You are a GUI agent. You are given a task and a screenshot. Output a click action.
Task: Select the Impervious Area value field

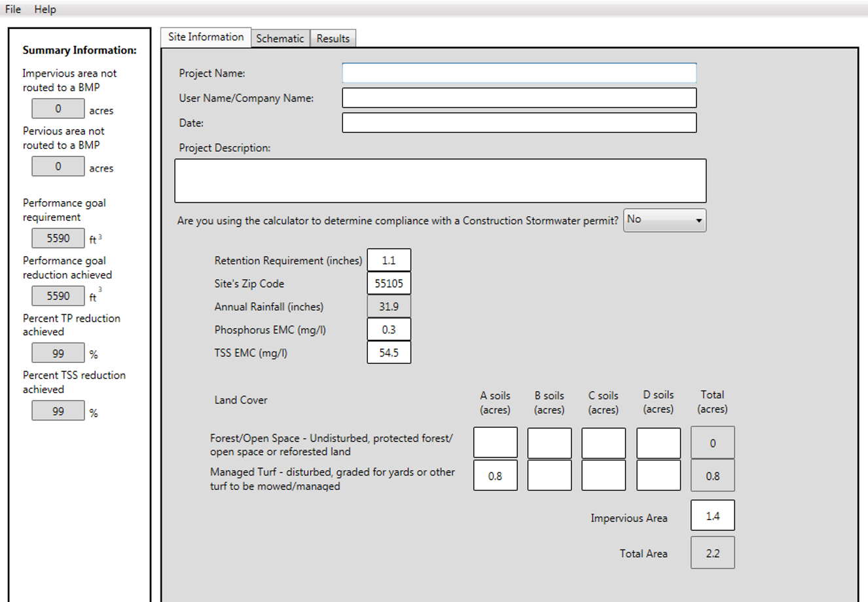(x=712, y=515)
